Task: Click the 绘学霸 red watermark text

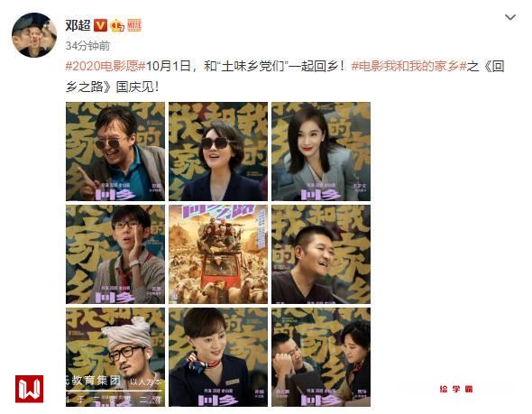Action: click(456, 389)
